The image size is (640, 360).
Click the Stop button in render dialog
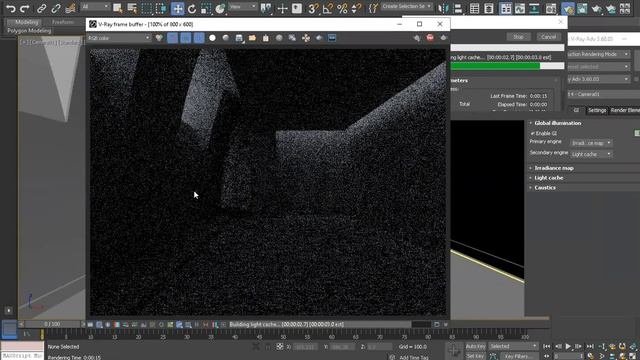tap(518, 37)
